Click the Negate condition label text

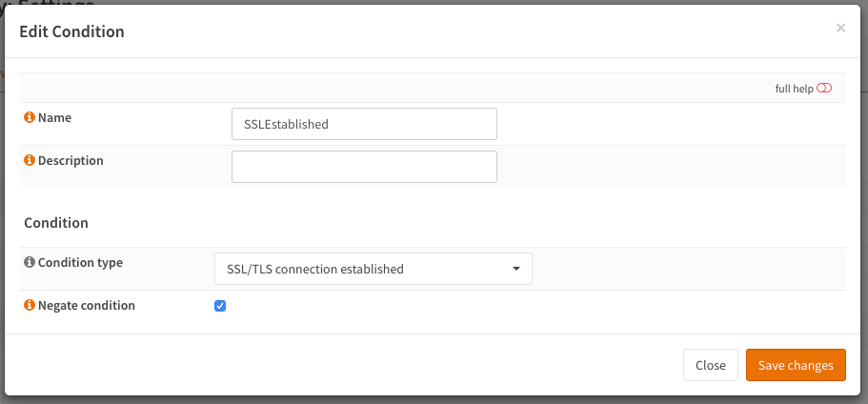point(86,305)
